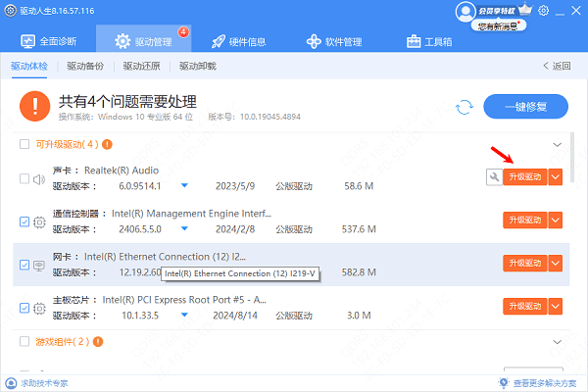Click the 查看更多解决方案 link
The width and height of the screenshot is (588, 392).
click(x=545, y=383)
